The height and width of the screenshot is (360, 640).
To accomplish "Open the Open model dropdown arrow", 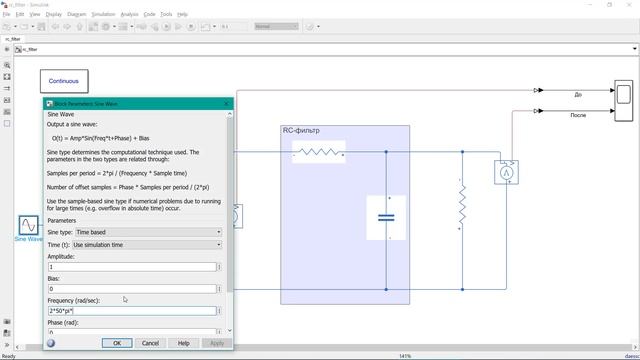I will [33, 27].
